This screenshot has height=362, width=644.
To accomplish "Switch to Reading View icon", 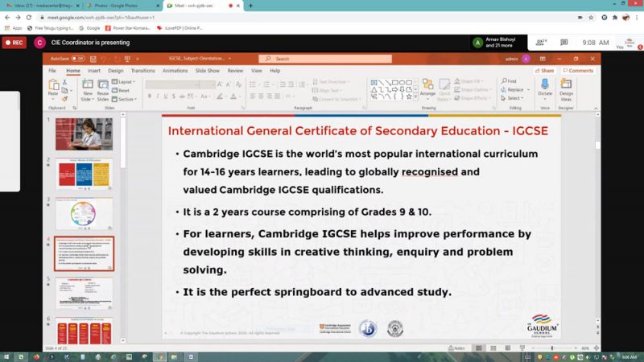I will click(508, 348).
